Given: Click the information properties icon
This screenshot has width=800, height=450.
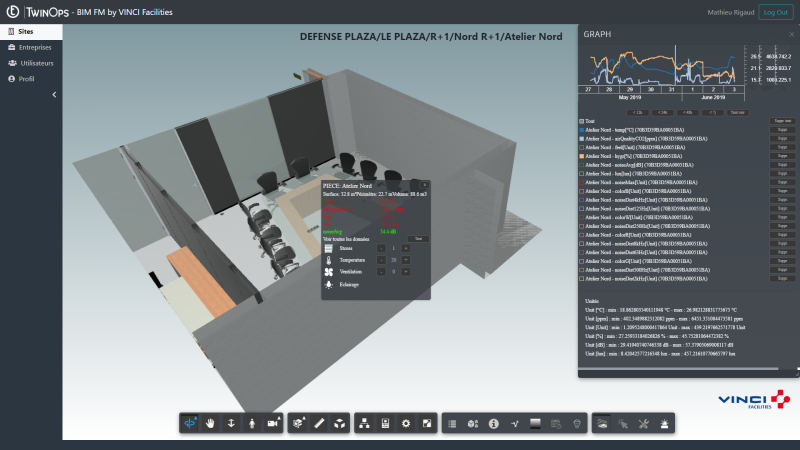Looking at the screenshot, I should [493, 424].
